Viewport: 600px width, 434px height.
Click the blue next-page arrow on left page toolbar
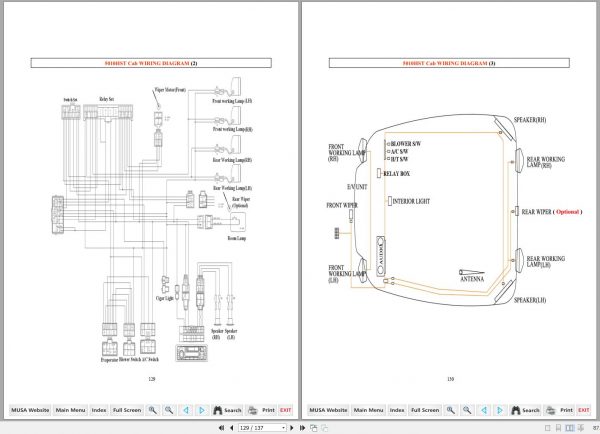pyautogui.click(x=202, y=410)
